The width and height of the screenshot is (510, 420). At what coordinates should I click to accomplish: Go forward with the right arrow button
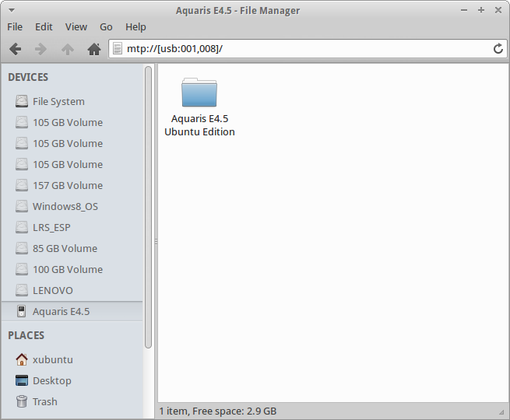40,49
